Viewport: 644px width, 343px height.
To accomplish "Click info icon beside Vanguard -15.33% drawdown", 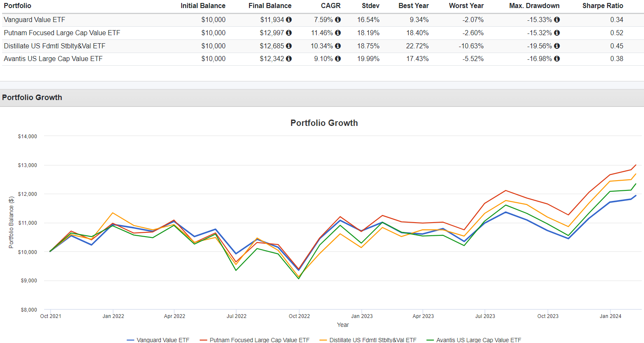I will click(557, 20).
